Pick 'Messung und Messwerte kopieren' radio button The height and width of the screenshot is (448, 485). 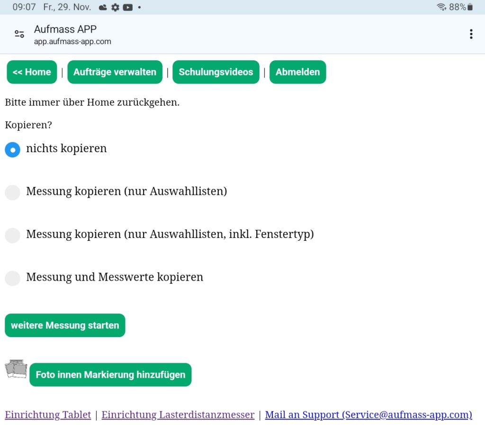click(13, 278)
